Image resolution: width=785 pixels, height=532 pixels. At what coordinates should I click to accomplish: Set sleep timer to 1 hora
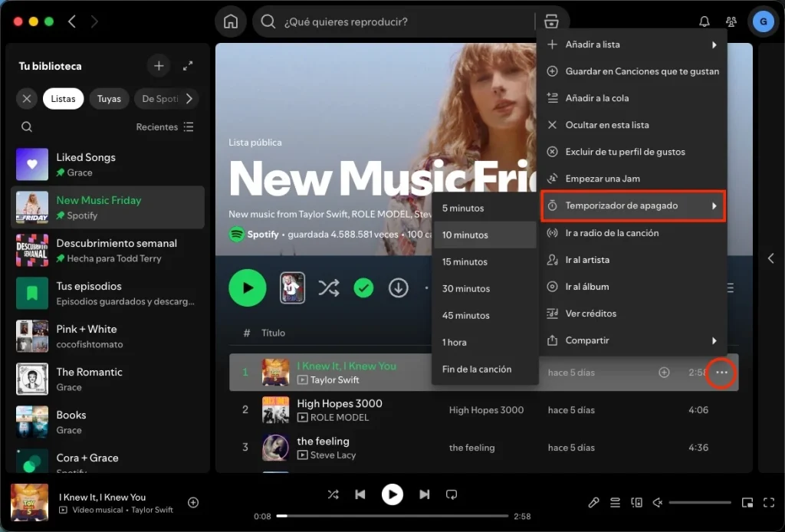coord(485,343)
